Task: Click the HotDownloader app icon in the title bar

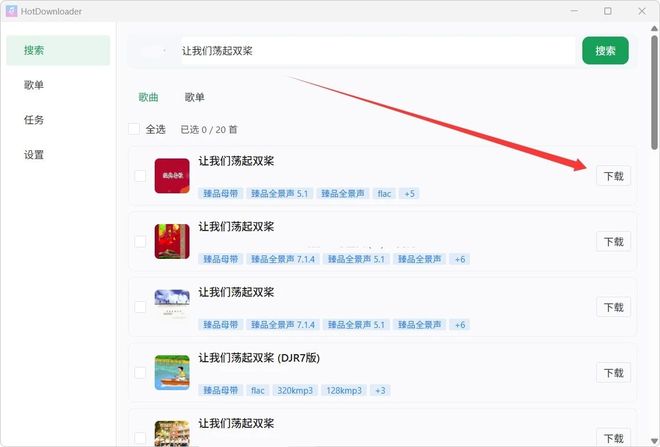Action: [x=11, y=11]
